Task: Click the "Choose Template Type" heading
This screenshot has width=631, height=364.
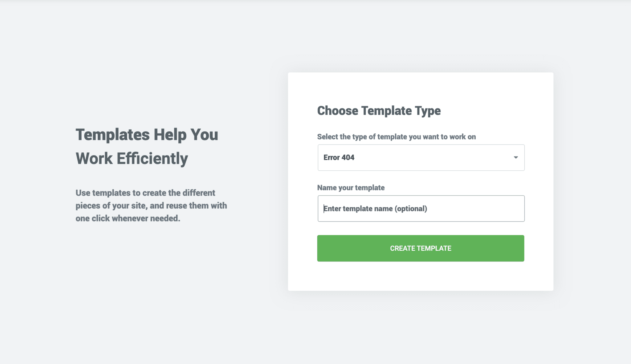Action: pos(379,111)
